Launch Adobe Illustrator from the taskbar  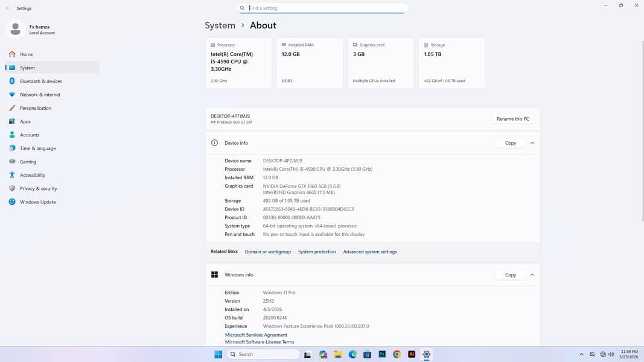click(x=412, y=355)
